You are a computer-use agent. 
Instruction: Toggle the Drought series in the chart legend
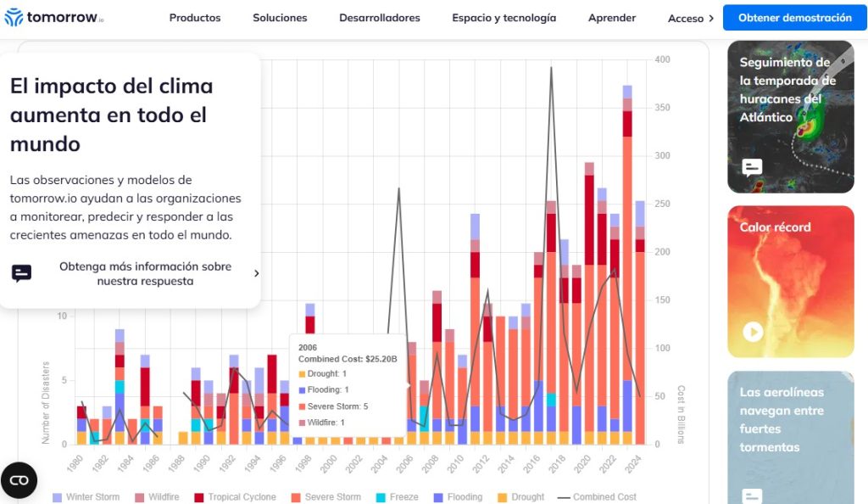tap(518, 496)
